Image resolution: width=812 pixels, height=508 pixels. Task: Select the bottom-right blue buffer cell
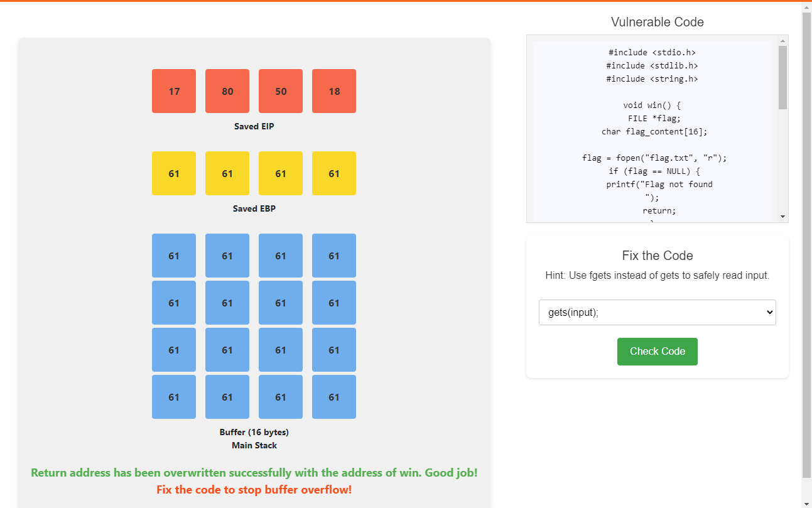(x=334, y=397)
